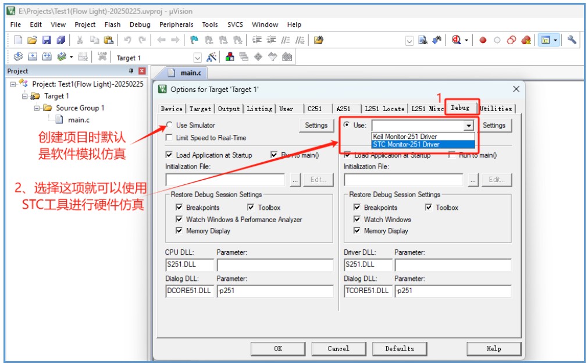Click the Save file toolbar icon
The height and width of the screenshot is (364, 588).
pos(47,40)
